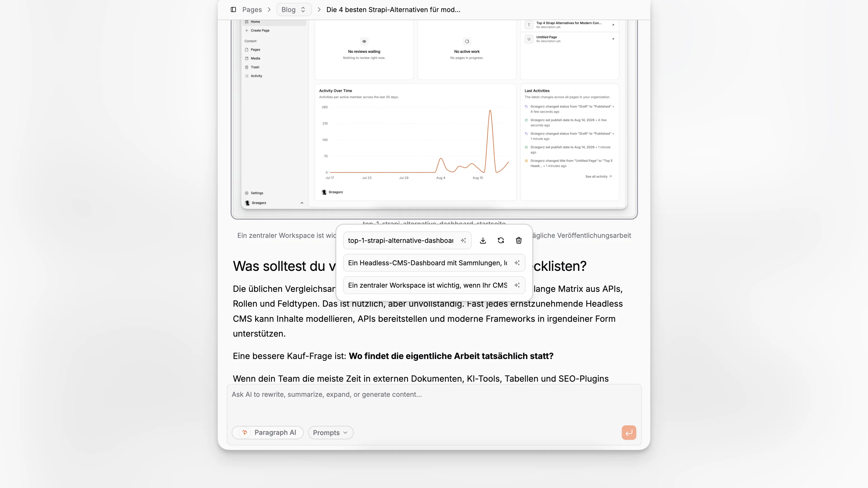The image size is (868, 488).
Task: Toggle the sidebar panel icon
Action: (x=233, y=10)
